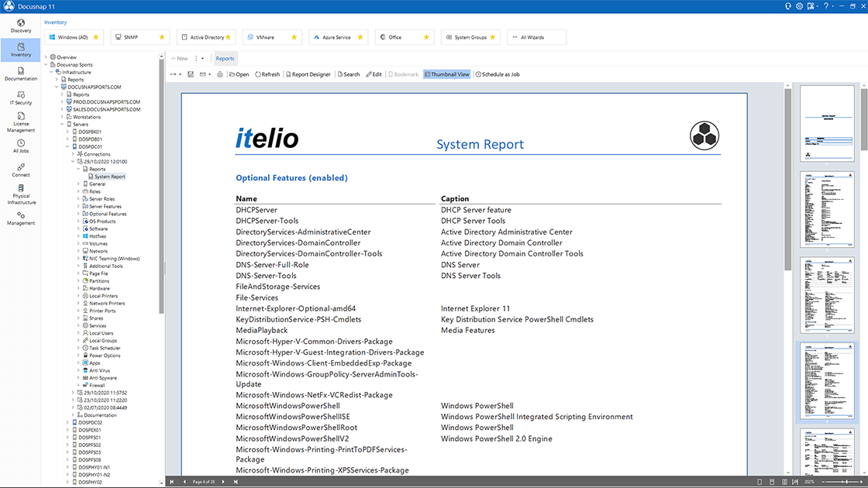Switch to multi-page grid view icon
Viewport: 868px width, 488px height.
click(x=784, y=482)
